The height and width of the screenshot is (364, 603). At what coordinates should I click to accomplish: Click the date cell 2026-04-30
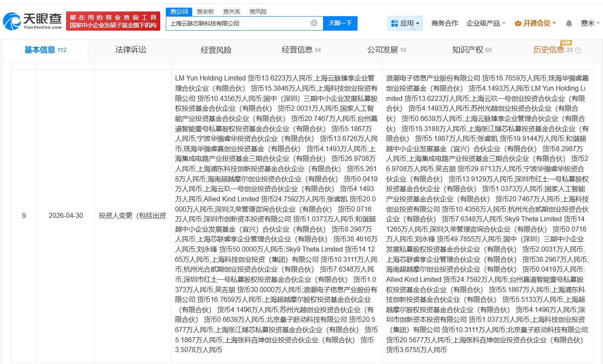(66, 216)
